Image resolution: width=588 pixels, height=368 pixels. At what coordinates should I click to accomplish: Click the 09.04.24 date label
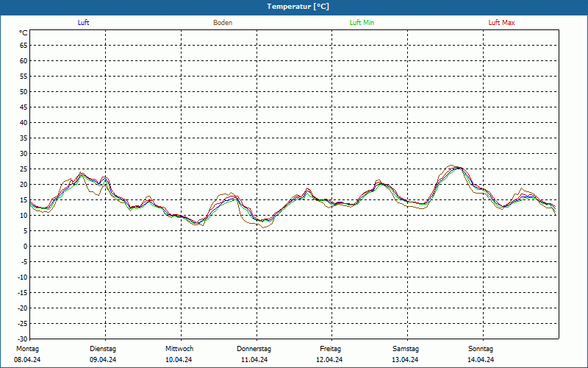tap(103, 360)
